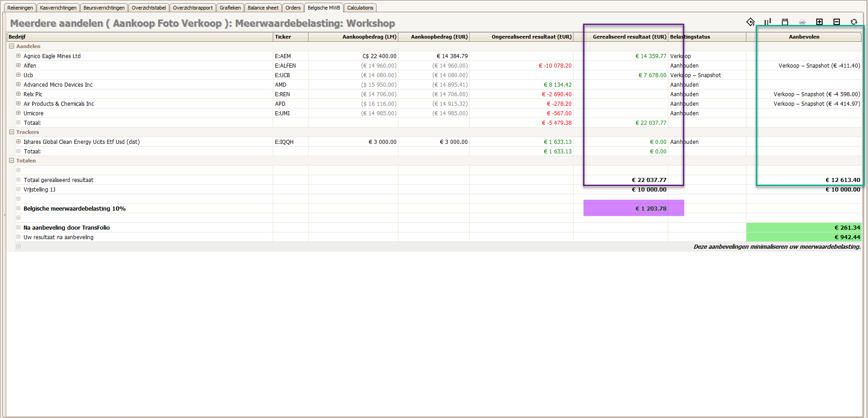Sort by the Ticker column header
This screenshot has width=868, height=418.
click(290, 37)
